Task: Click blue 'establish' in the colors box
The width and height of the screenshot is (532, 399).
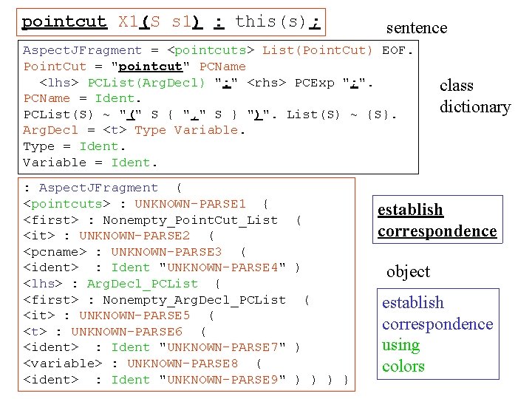Action: click(413, 302)
